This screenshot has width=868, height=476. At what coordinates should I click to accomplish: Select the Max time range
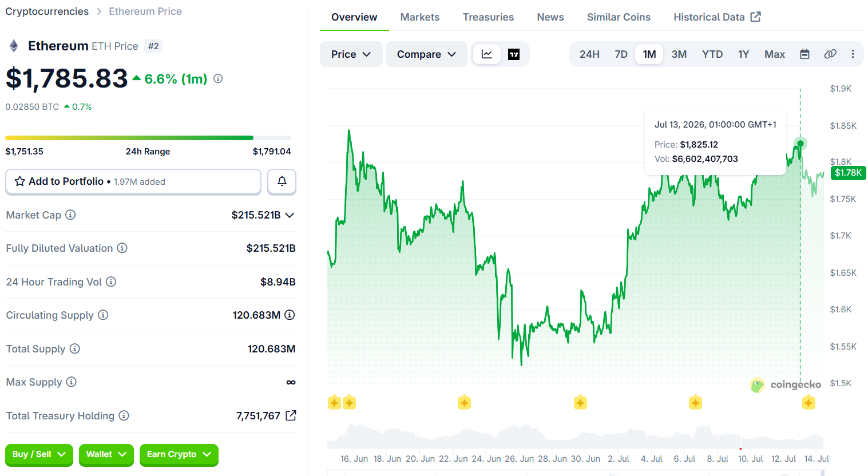[775, 54]
